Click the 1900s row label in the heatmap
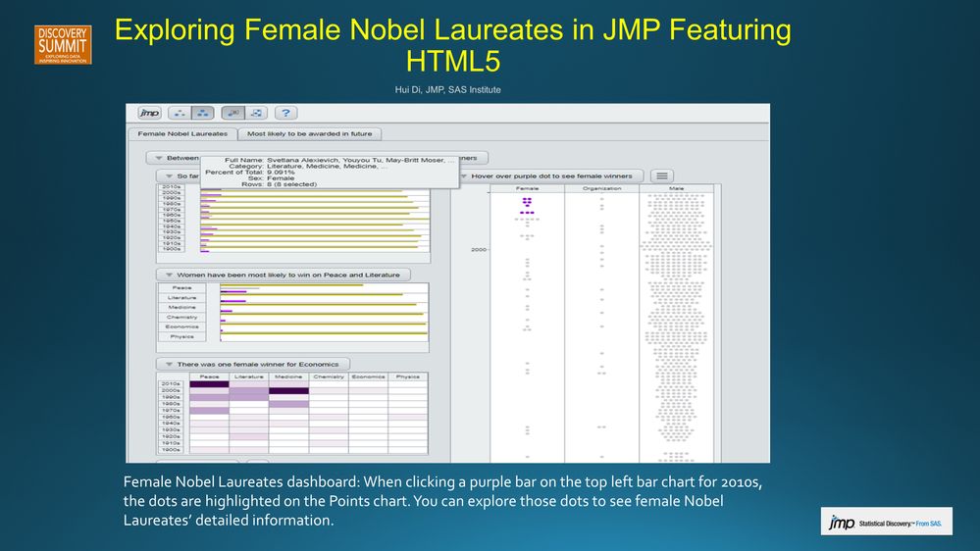The height and width of the screenshot is (551, 980). tap(172, 450)
